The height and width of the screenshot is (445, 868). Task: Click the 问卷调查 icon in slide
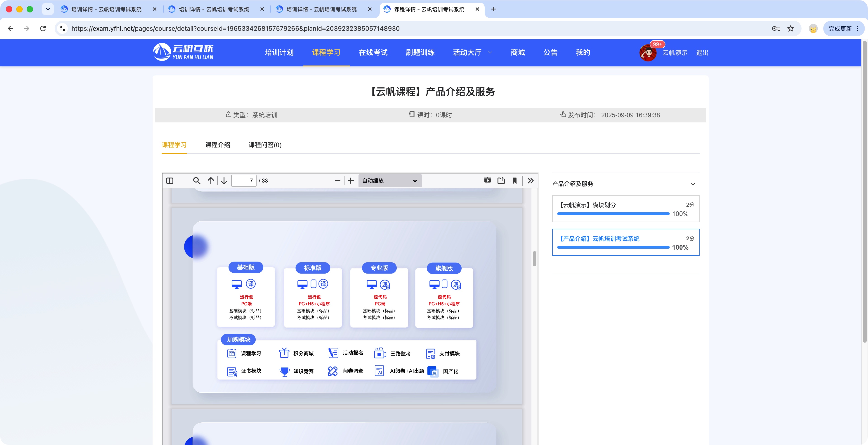[333, 371]
